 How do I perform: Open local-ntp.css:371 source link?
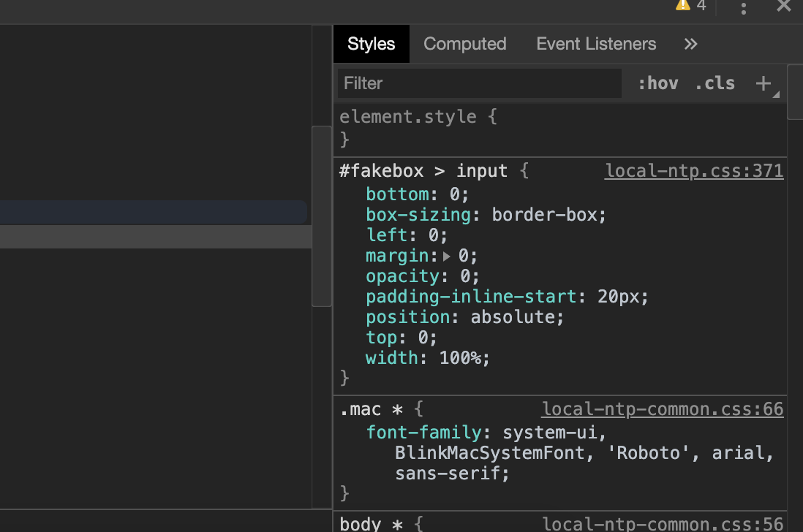coord(694,171)
